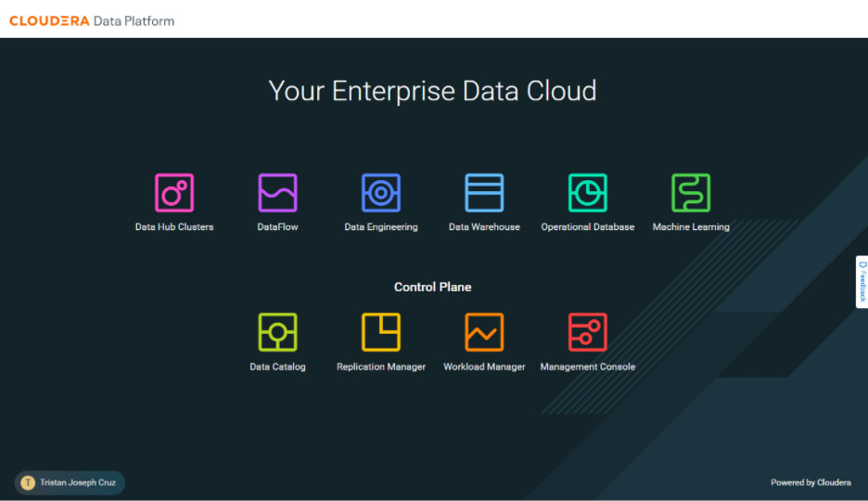Screen dimensions: 868x501
Task: Open the DataFlow service icon
Action: pos(277,193)
